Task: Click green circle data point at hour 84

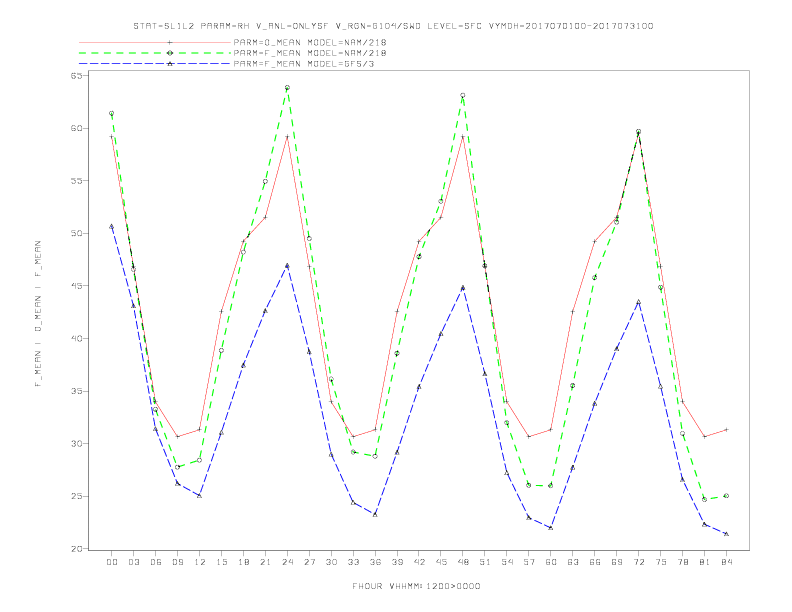Action: (x=726, y=496)
